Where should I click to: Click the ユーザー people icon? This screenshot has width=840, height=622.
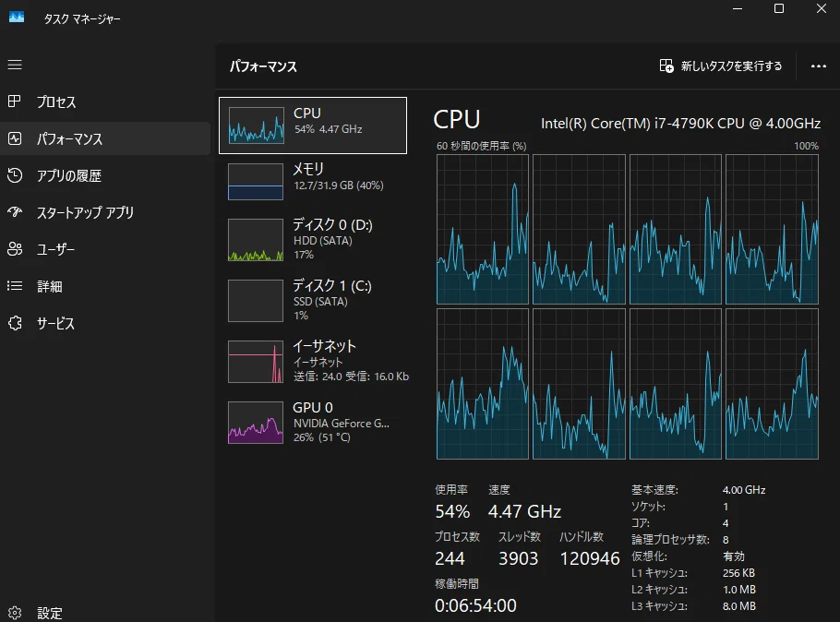pos(15,249)
